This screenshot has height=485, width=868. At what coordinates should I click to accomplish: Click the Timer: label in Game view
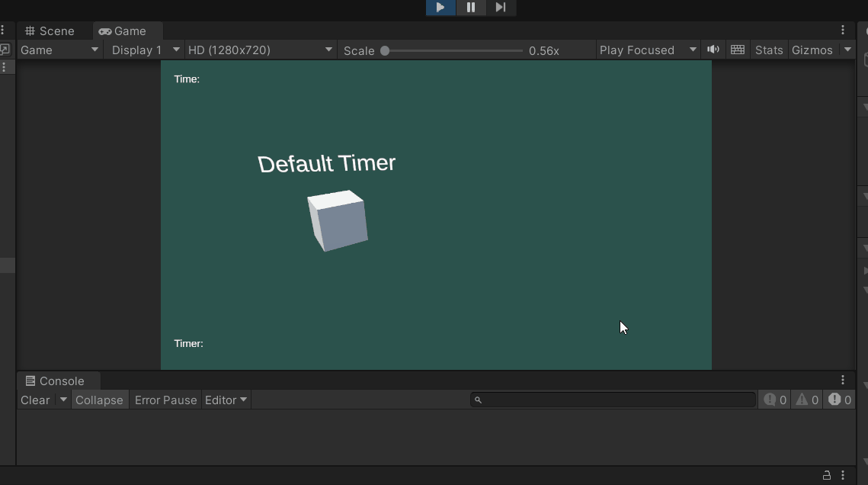pos(189,344)
